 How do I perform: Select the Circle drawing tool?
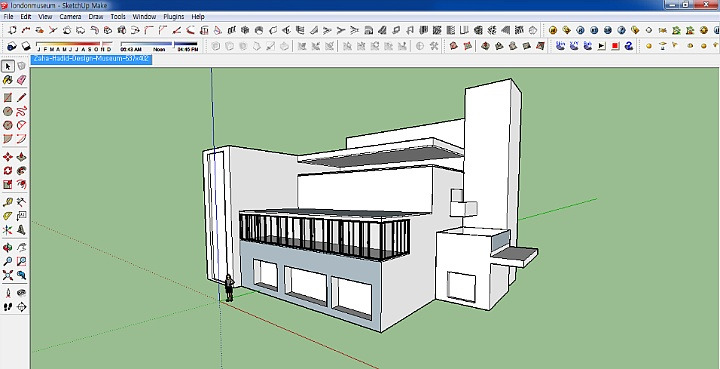click(x=8, y=112)
